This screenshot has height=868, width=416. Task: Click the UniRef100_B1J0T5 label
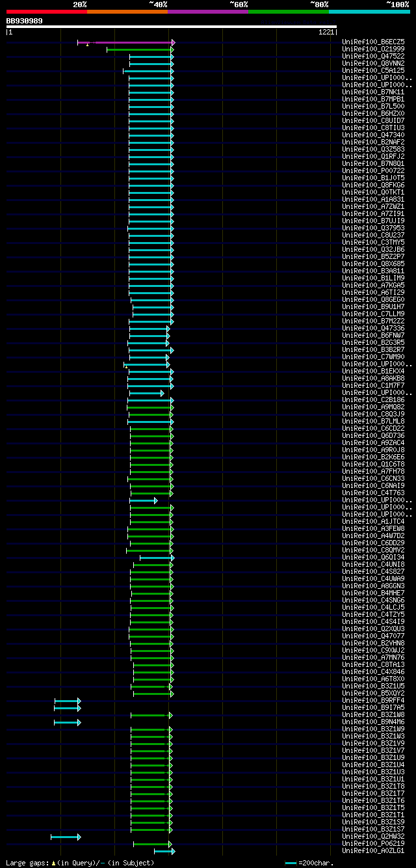[374, 178]
